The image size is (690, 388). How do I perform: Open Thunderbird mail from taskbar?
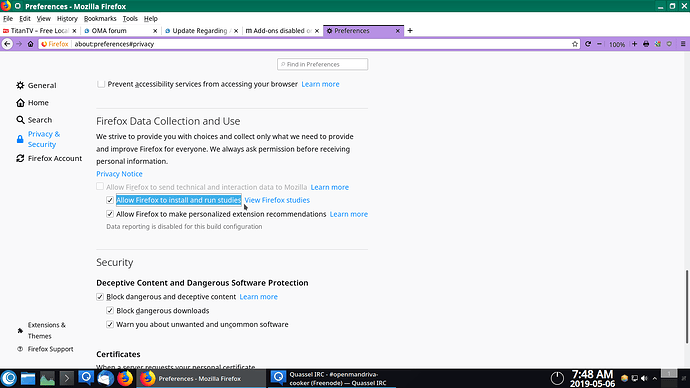(x=106, y=378)
